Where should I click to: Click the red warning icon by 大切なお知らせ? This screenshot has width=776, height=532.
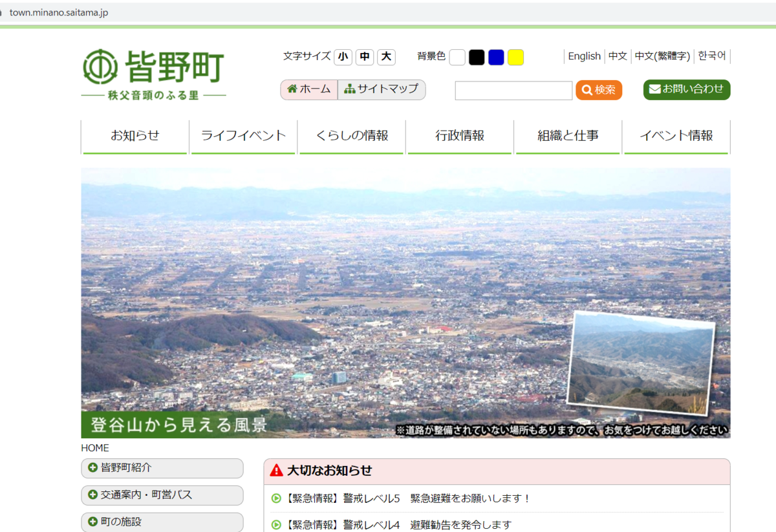point(277,470)
